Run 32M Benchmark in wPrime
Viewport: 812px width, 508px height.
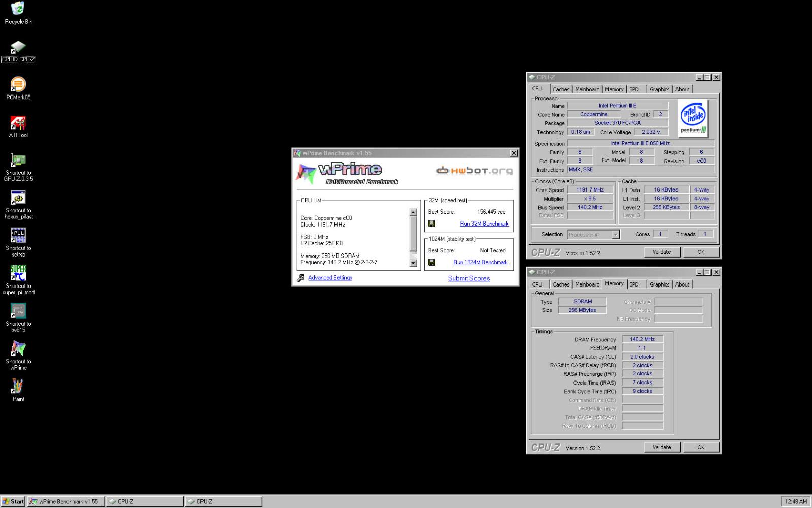point(484,224)
